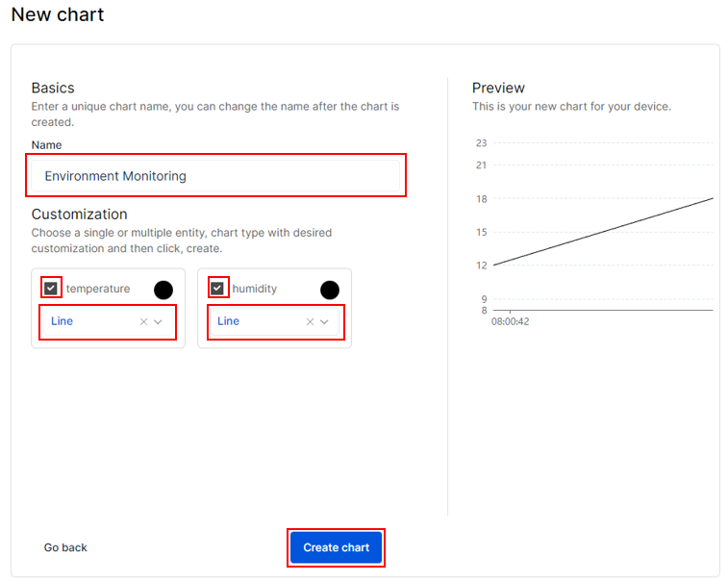
Task: Pick the humidity black color swatch
Action: 330,290
